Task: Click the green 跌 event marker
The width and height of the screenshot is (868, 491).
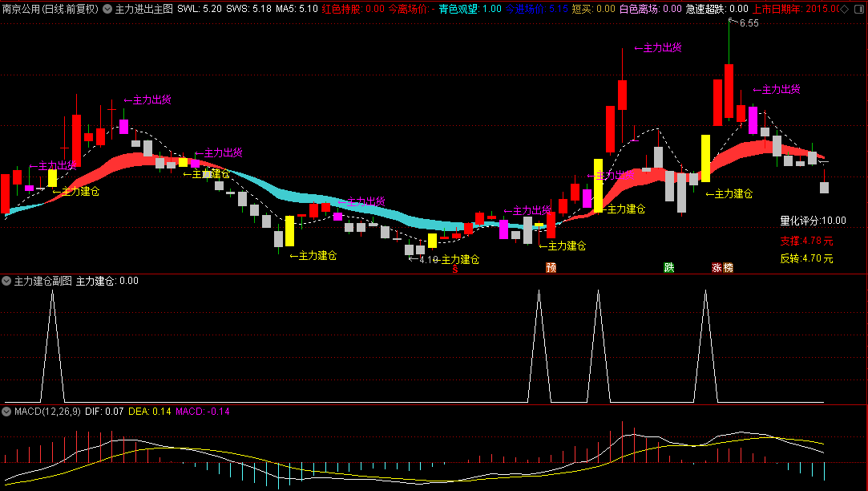Action: point(668,268)
